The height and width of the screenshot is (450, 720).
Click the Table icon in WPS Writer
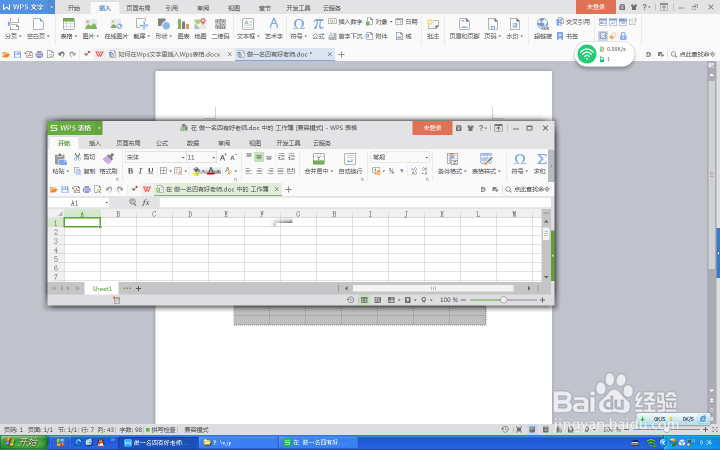69,28
